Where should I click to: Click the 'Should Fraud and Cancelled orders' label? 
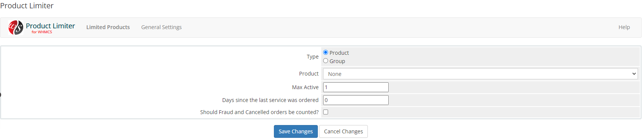click(259, 112)
